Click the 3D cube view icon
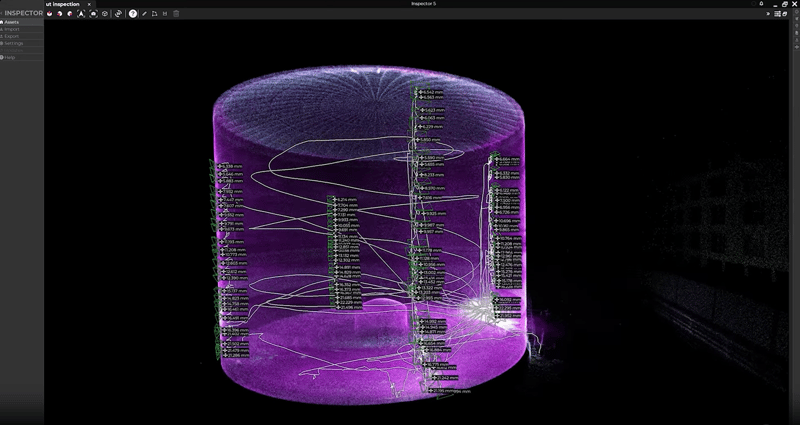The height and width of the screenshot is (425, 800). [105, 14]
